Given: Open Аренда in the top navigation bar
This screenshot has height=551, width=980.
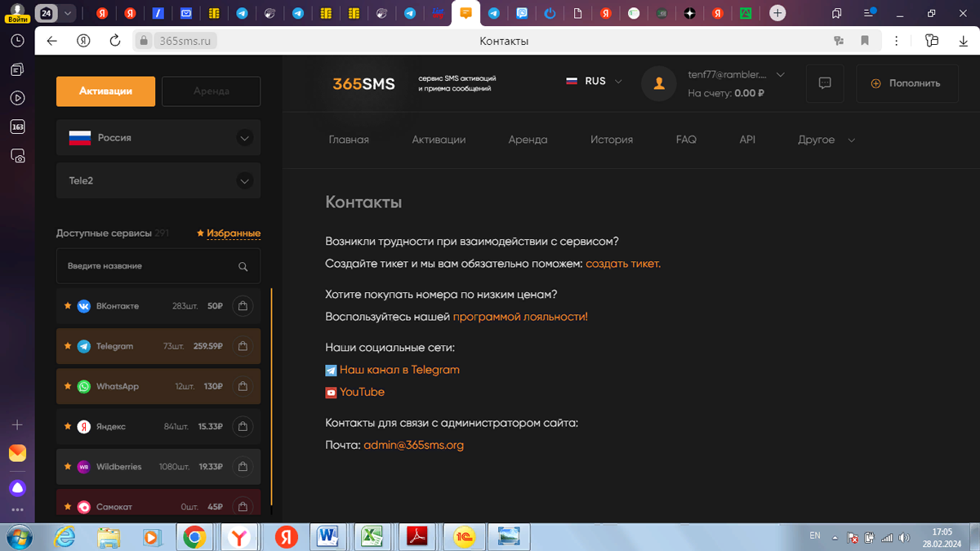Looking at the screenshot, I should [528, 140].
